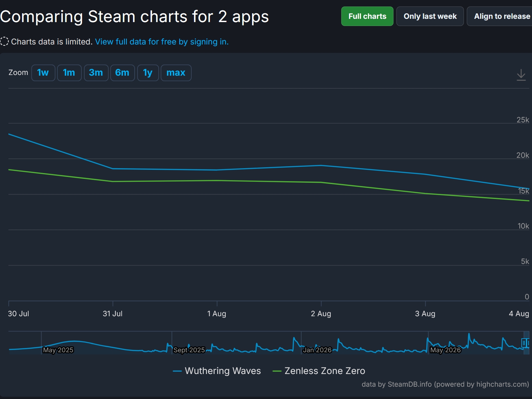The image size is (532, 399).
Task: Click the May 2025 navigator label
Action: click(58, 350)
